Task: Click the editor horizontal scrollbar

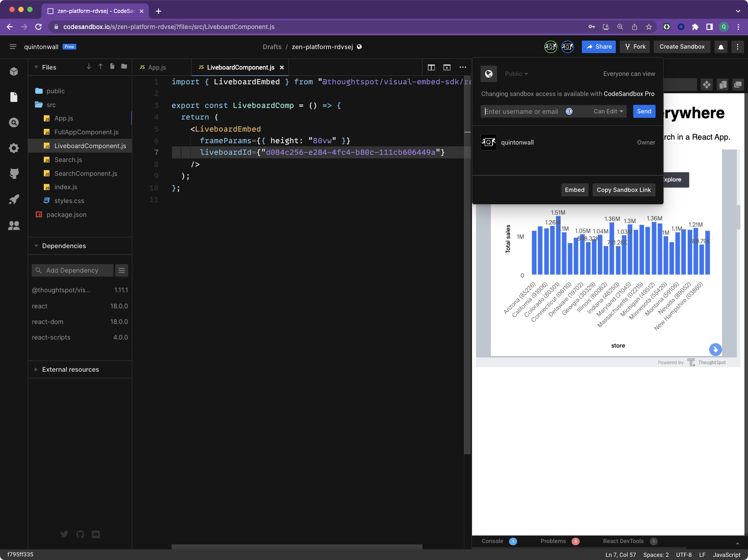Action: pos(297,547)
